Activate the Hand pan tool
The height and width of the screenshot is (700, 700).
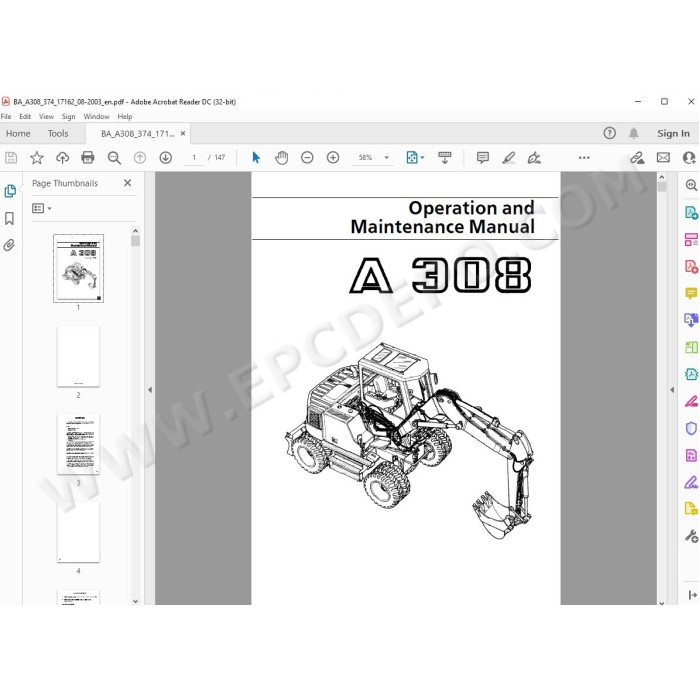pos(282,158)
